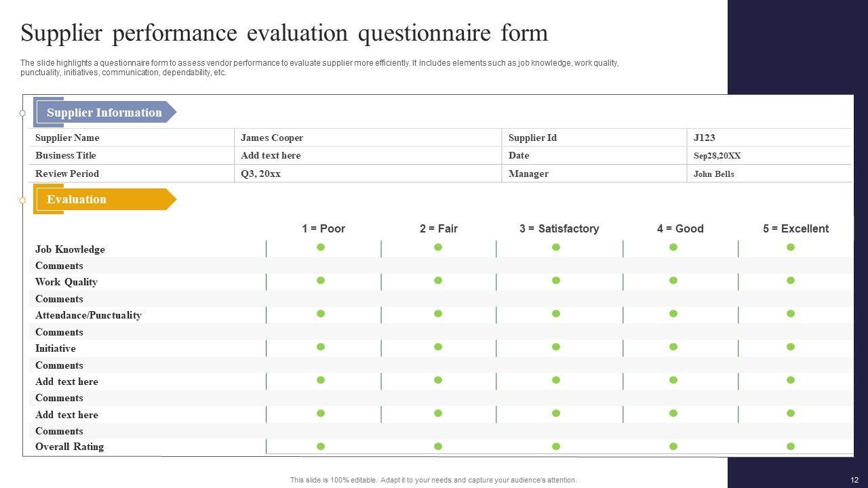Click the Supplier Id value J123
Screen dimensions: 868x488
pos(705,138)
